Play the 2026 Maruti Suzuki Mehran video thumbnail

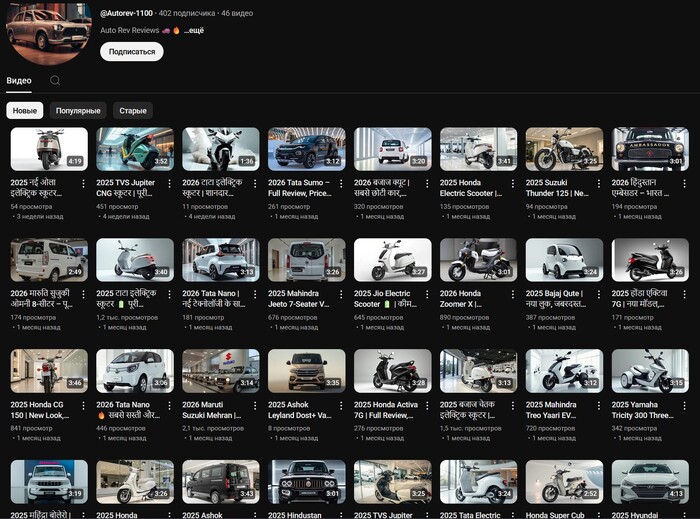point(221,370)
